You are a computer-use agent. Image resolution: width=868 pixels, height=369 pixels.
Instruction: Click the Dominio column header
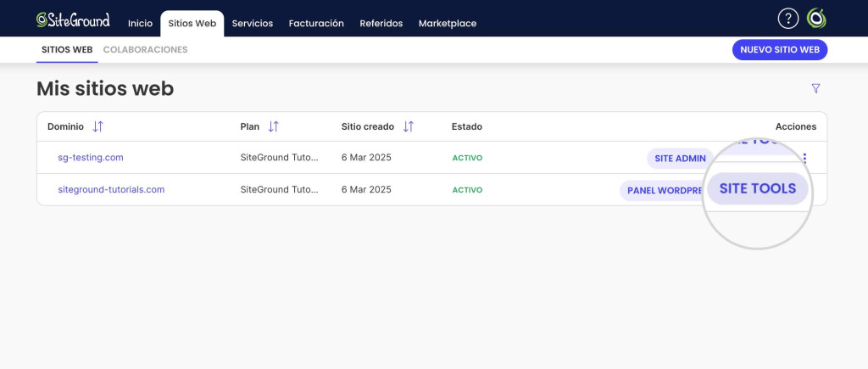(x=65, y=127)
